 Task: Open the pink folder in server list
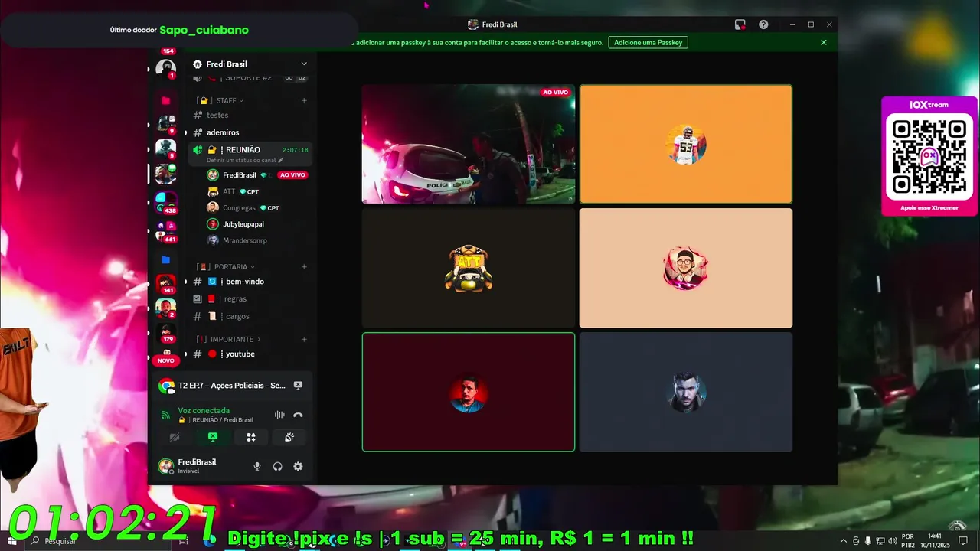165,100
